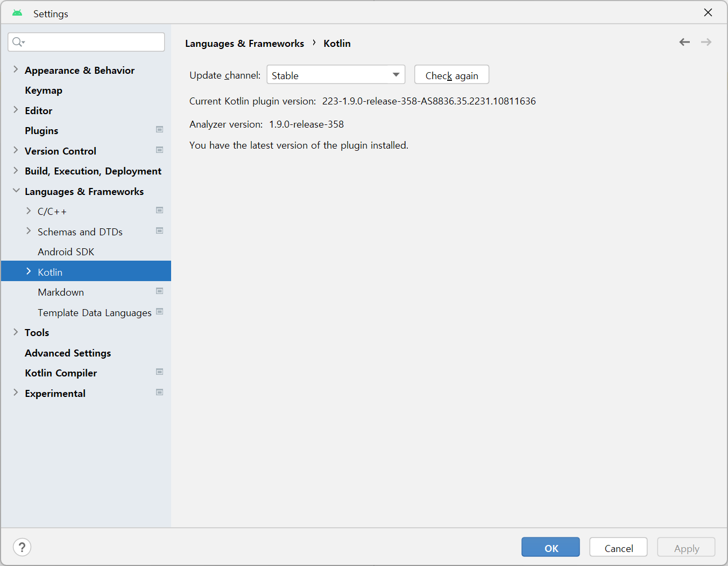Expand Schemas and DTDs node
Image resolution: width=728 pixels, height=566 pixels.
(x=29, y=231)
